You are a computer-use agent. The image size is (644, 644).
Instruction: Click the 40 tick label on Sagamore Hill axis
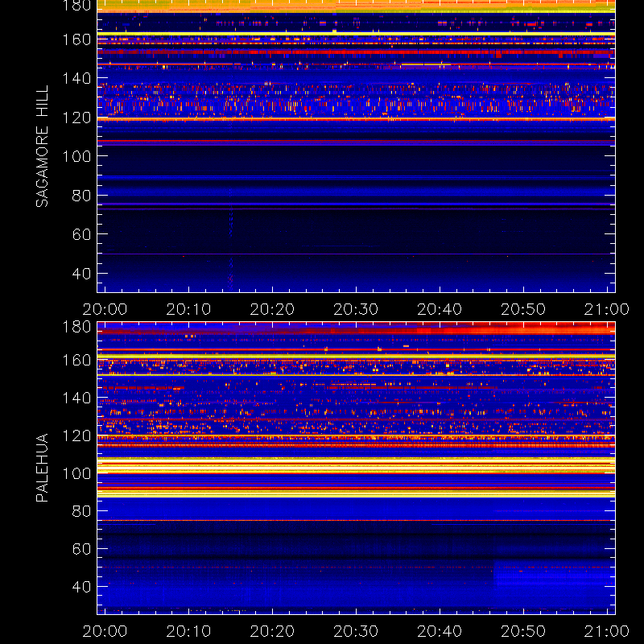click(x=81, y=273)
